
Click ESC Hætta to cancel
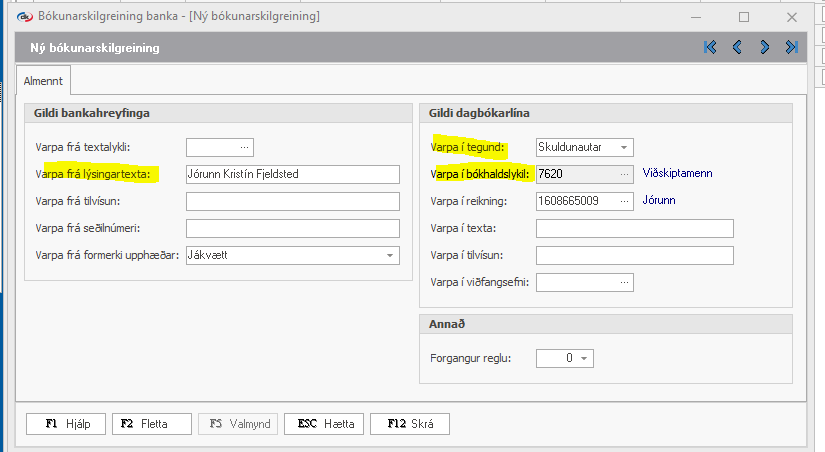(x=324, y=424)
